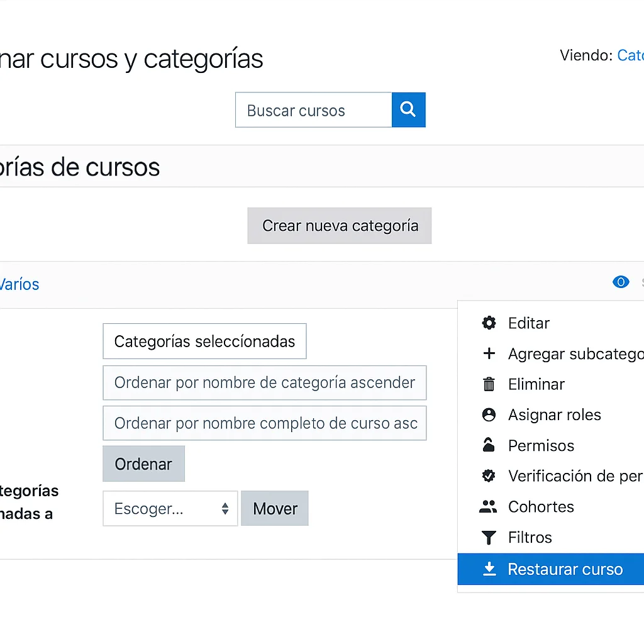Click inside the Buscar cursos field
This screenshot has width=644, height=644.
coord(313,109)
